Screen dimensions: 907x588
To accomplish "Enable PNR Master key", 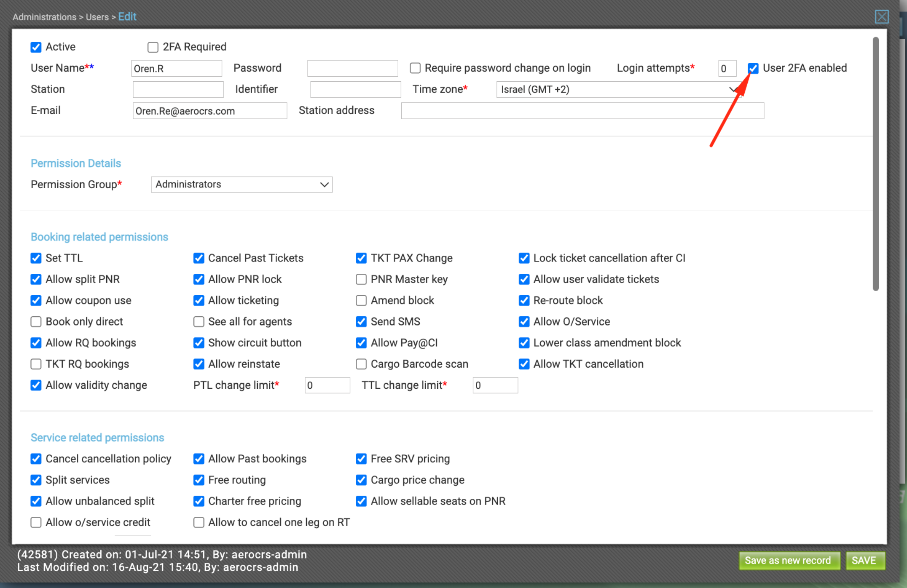I will click(x=361, y=279).
